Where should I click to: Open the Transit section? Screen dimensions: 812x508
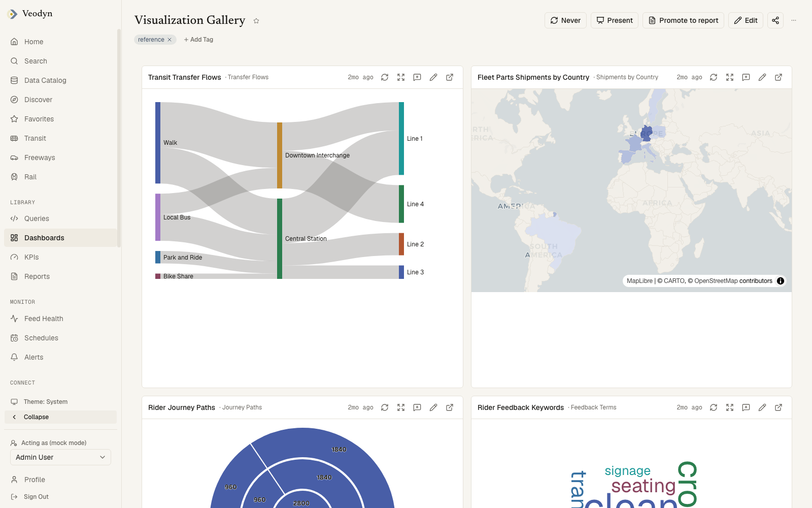pos(60,138)
